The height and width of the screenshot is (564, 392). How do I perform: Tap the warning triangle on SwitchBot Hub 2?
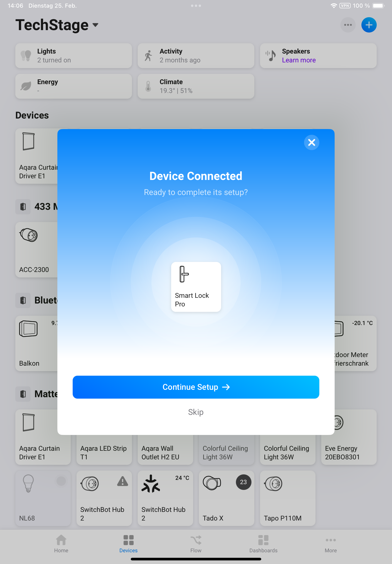pos(123,481)
